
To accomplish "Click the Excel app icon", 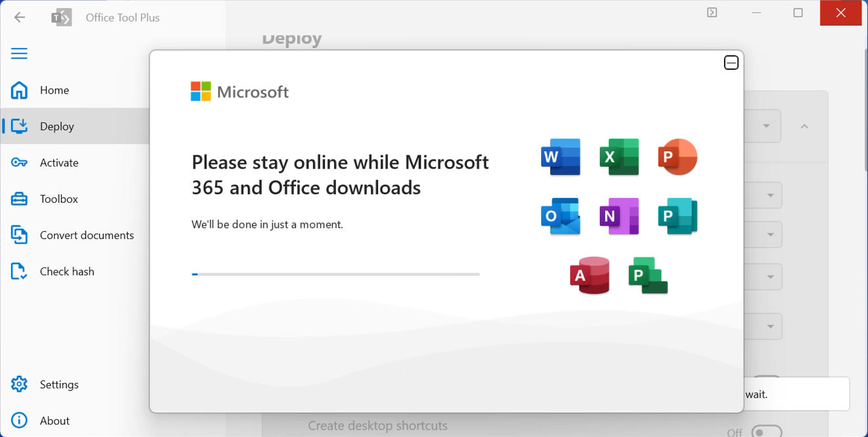I will 619,157.
